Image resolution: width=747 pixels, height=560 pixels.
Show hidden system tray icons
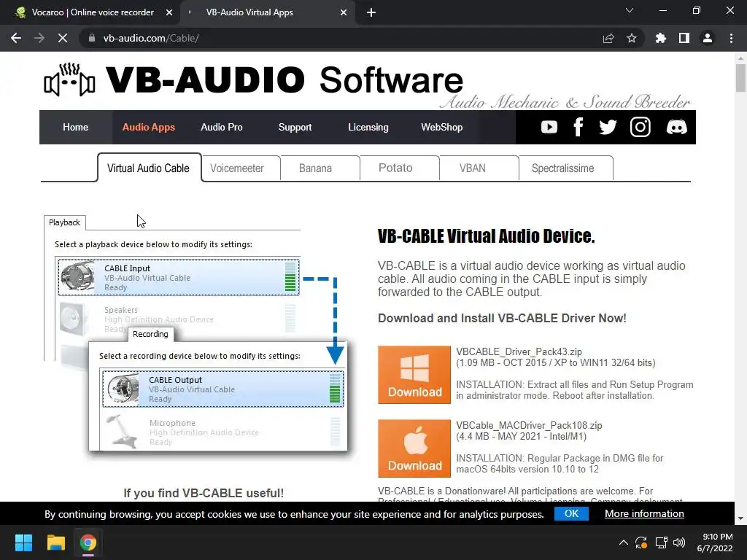623,542
